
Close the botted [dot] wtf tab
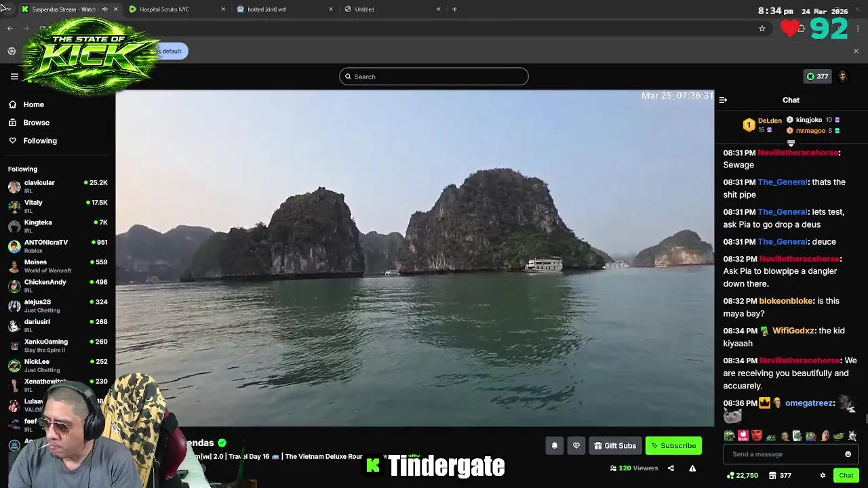coord(331,9)
